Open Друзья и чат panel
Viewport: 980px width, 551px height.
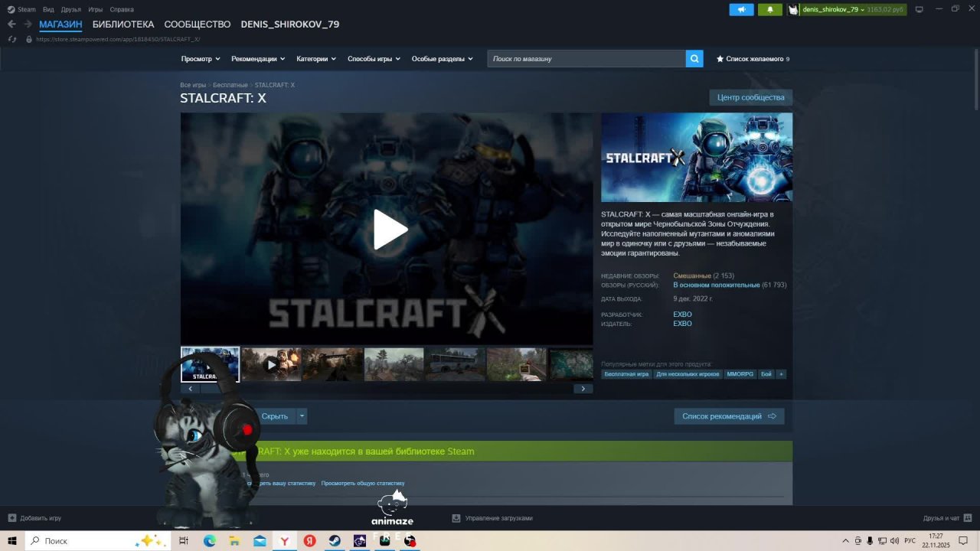948,518
